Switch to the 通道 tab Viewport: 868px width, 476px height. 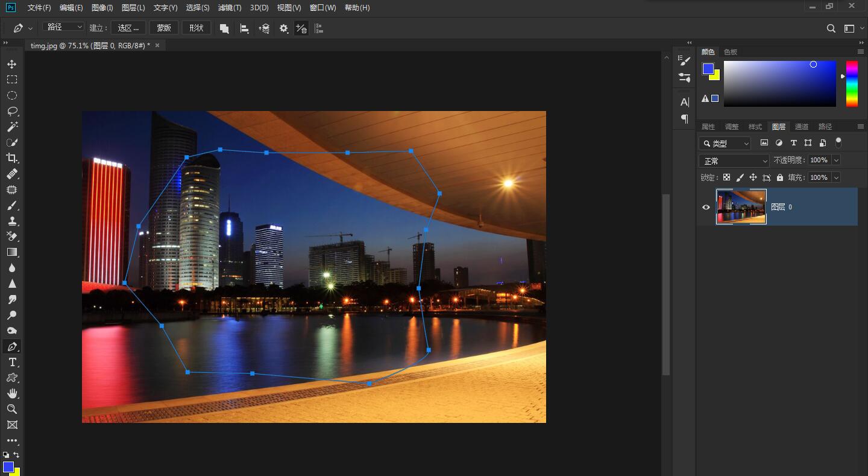tap(802, 127)
